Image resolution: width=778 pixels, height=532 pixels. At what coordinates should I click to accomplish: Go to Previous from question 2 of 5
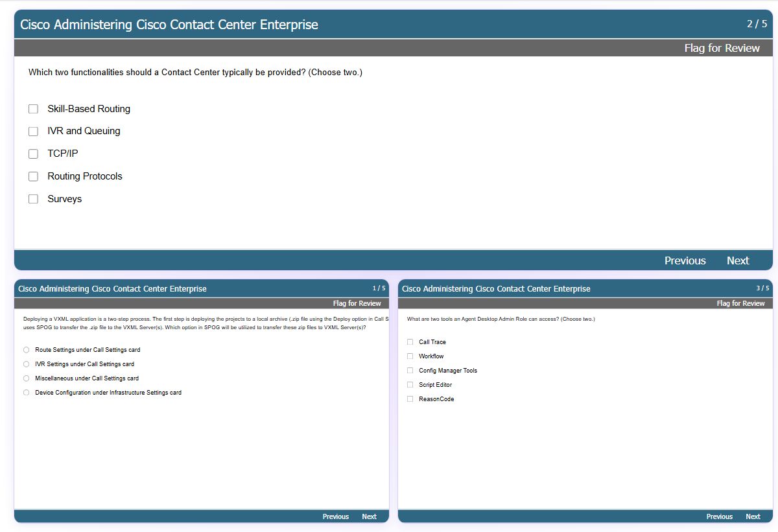(685, 260)
